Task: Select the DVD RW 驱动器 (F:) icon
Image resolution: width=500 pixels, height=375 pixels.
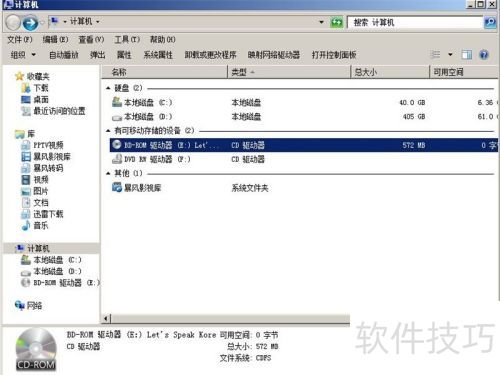Action: [x=117, y=159]
